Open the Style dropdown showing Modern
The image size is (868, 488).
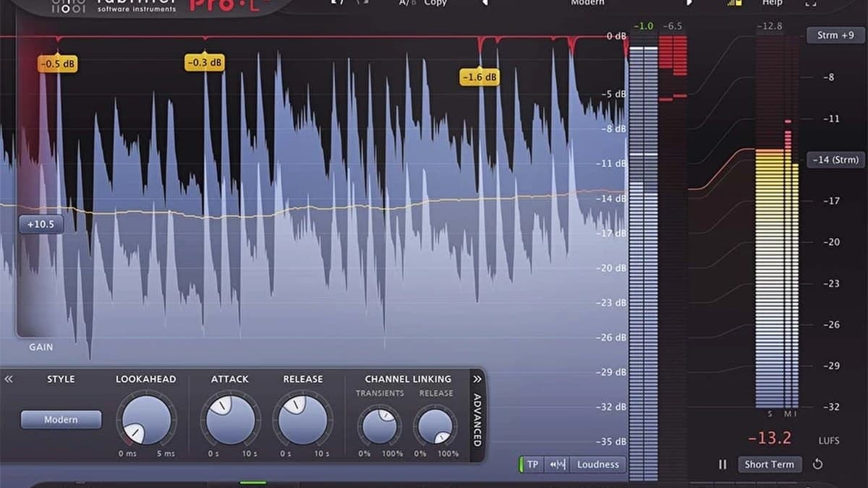[61, 419]
